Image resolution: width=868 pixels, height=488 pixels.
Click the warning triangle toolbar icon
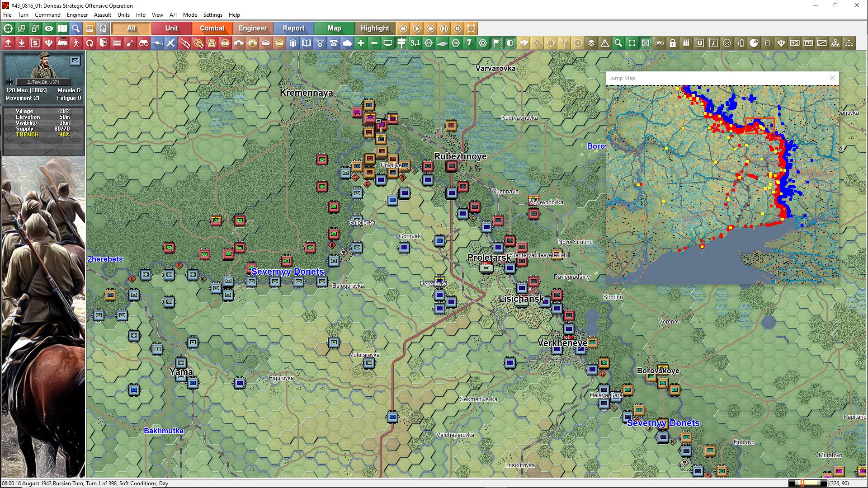(605, 43)
